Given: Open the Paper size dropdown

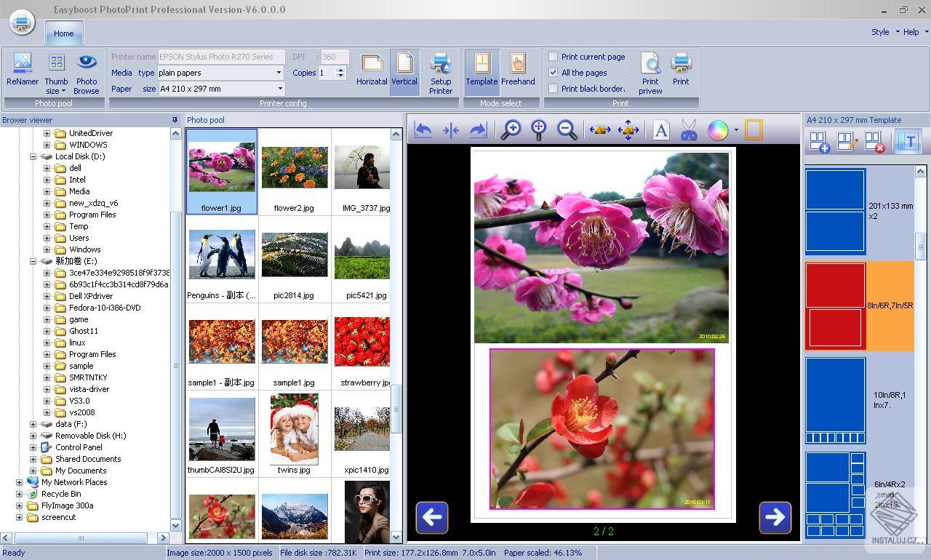Looking at the screenshot, I should 279,88.
